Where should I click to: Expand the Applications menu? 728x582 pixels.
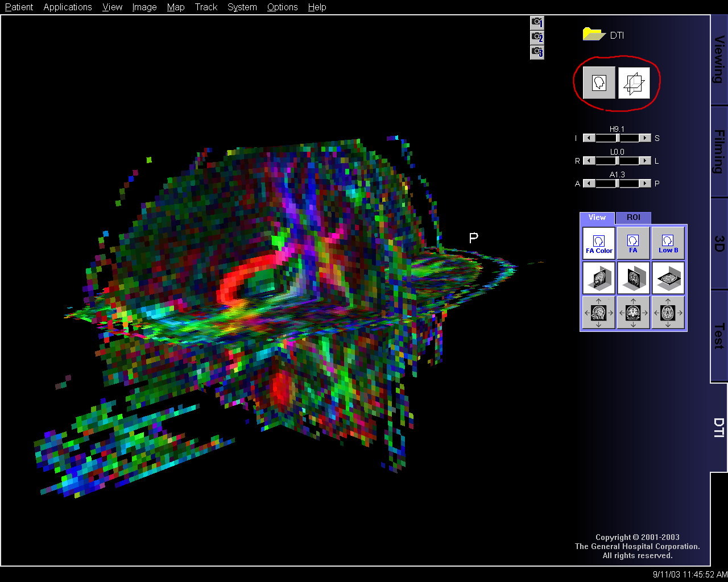coord(67,7)
